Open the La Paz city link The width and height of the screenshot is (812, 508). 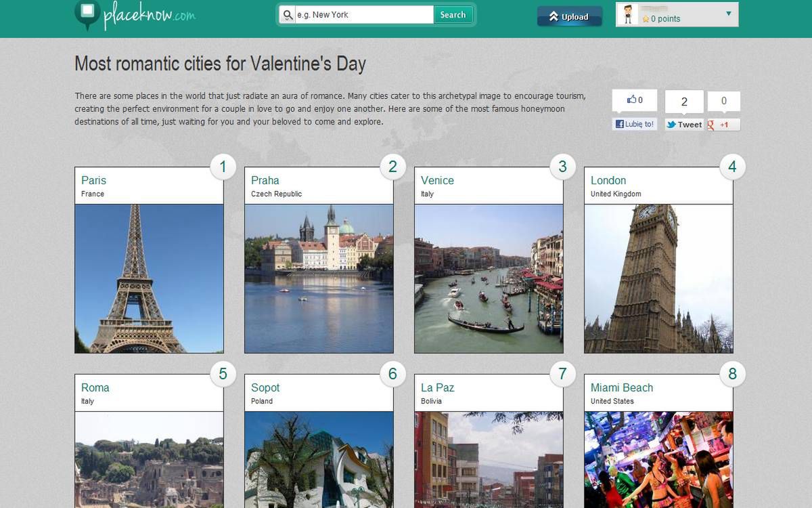(437, 387)
